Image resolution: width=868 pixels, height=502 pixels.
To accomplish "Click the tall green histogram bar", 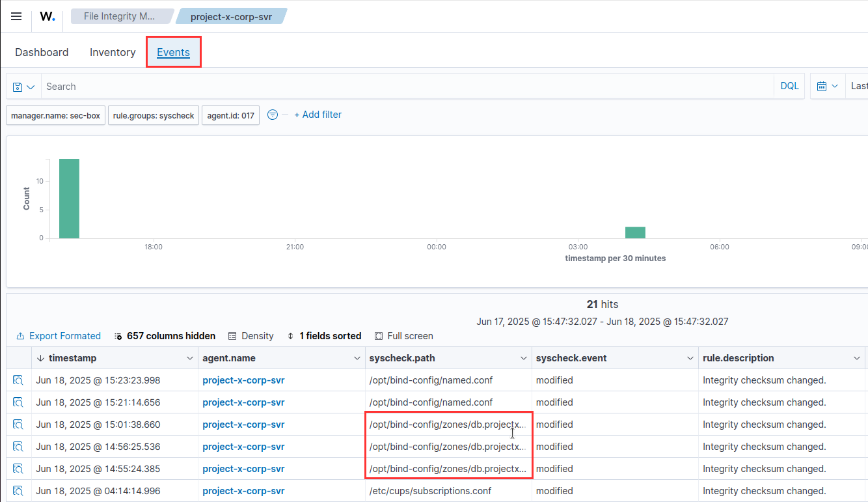I will (69, 199).
